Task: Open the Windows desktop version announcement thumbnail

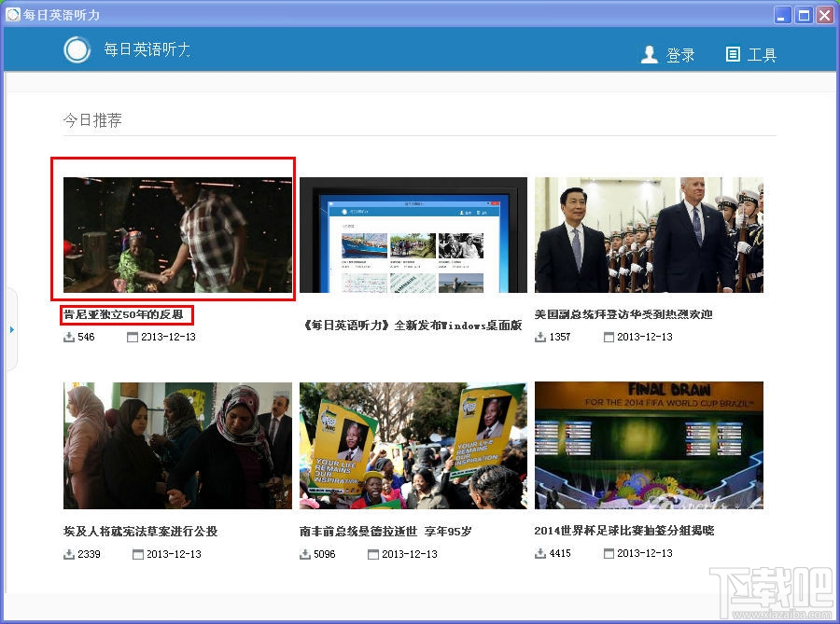Action: (x=413, y=235)
